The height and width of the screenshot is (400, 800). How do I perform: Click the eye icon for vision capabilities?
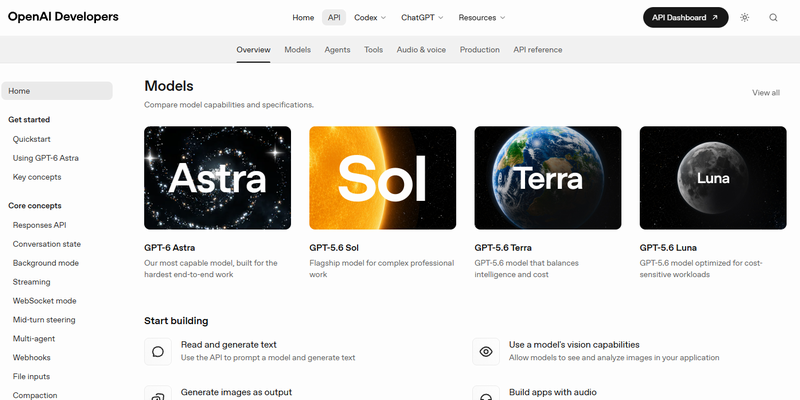486,352
